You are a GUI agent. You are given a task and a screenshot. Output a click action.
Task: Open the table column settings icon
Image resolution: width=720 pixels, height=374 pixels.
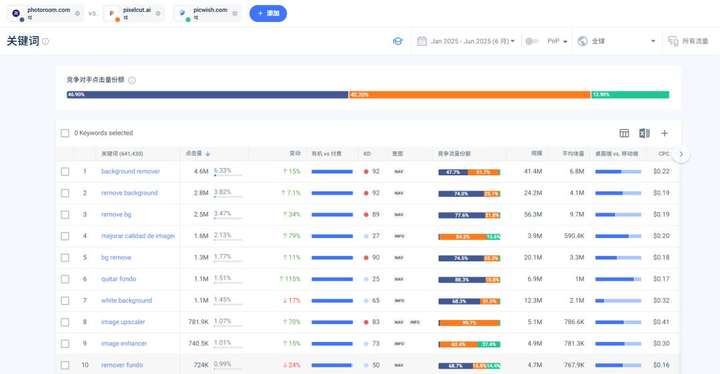point(624,133)
